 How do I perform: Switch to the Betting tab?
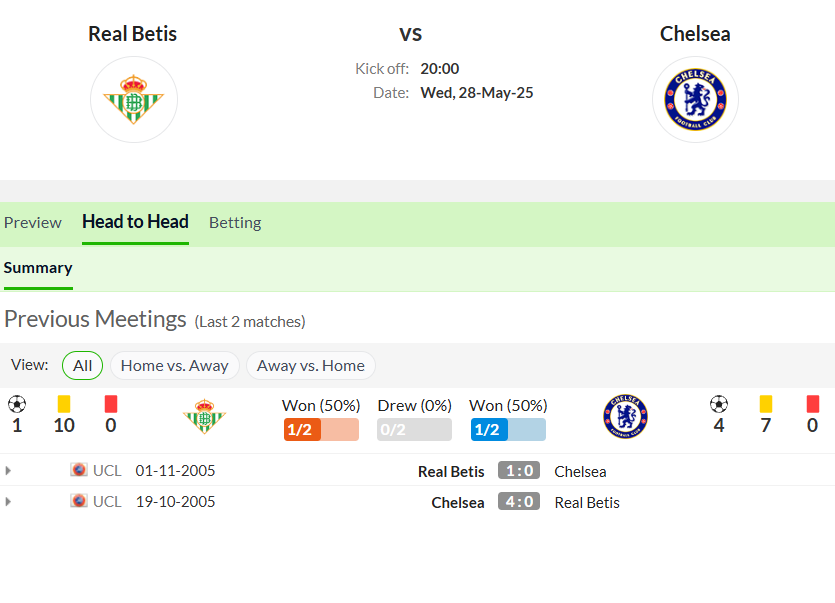tap(235, 223)
